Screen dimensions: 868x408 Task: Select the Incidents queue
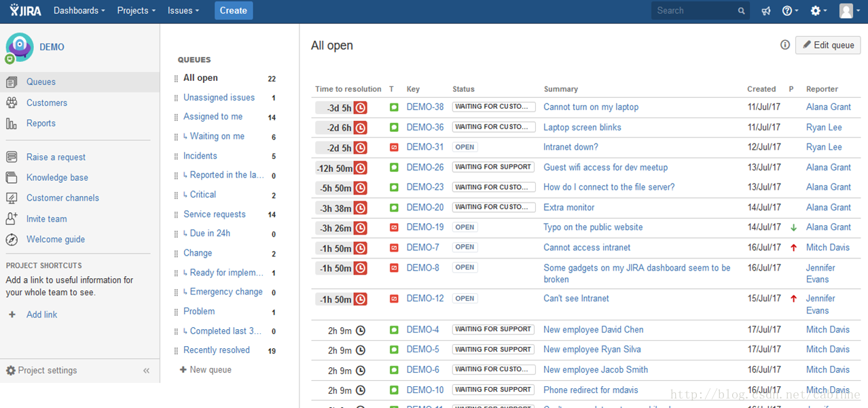[x=200, y=156]
